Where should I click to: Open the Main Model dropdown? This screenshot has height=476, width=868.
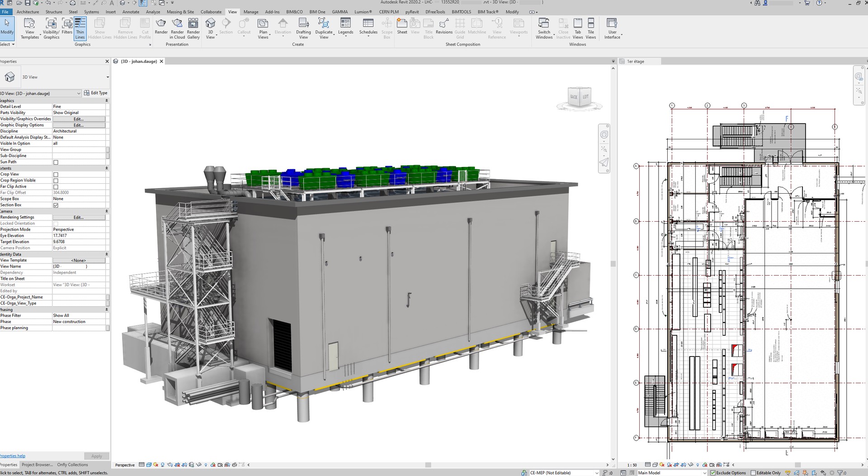704,472
